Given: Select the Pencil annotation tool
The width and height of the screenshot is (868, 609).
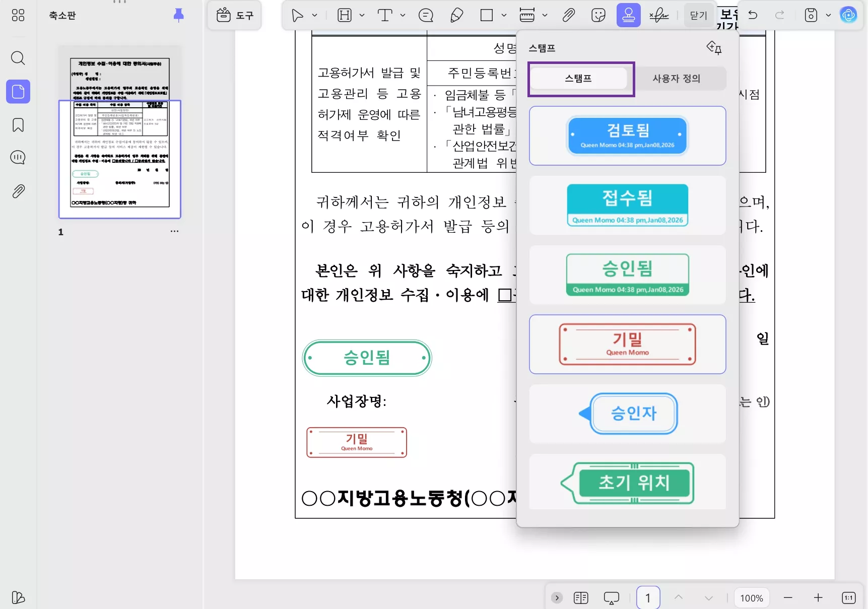Looking at the screenshot, I should click(456, 15).
